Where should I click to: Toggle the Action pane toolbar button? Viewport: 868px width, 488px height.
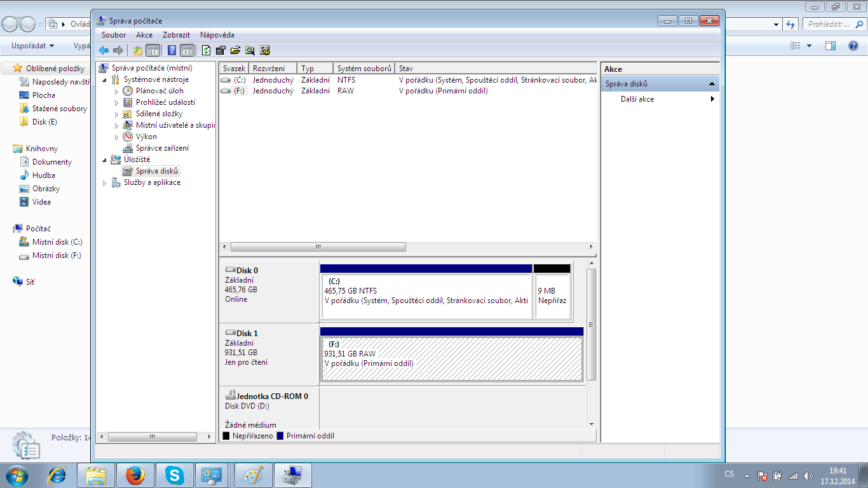187,51
